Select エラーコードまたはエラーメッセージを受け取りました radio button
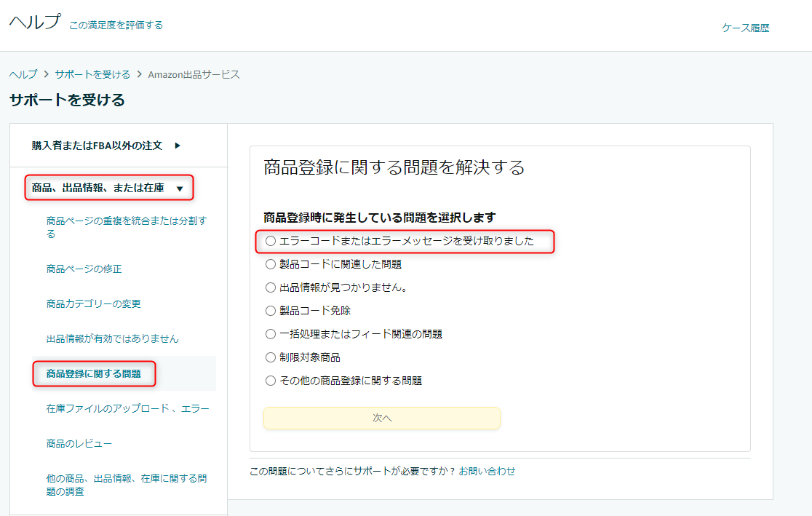 (270, 241)
